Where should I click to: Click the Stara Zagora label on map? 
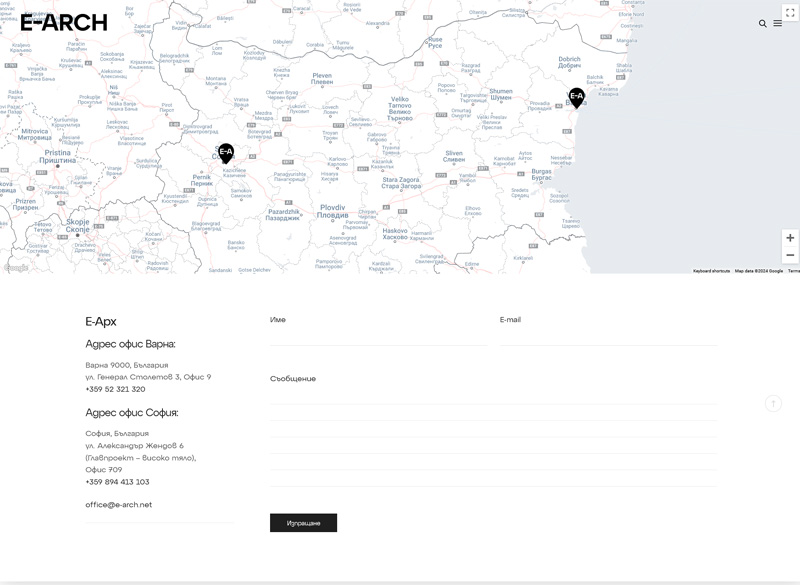point(401,183)
